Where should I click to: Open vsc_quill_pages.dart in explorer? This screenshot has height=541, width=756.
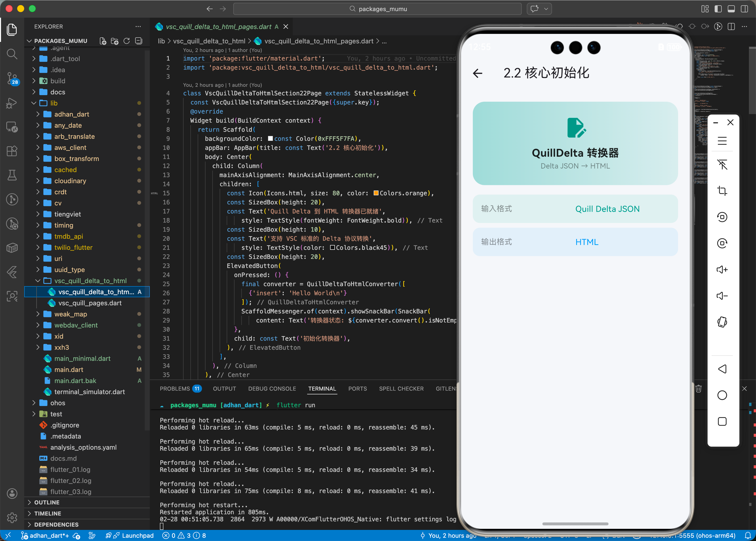pos(88,303)
